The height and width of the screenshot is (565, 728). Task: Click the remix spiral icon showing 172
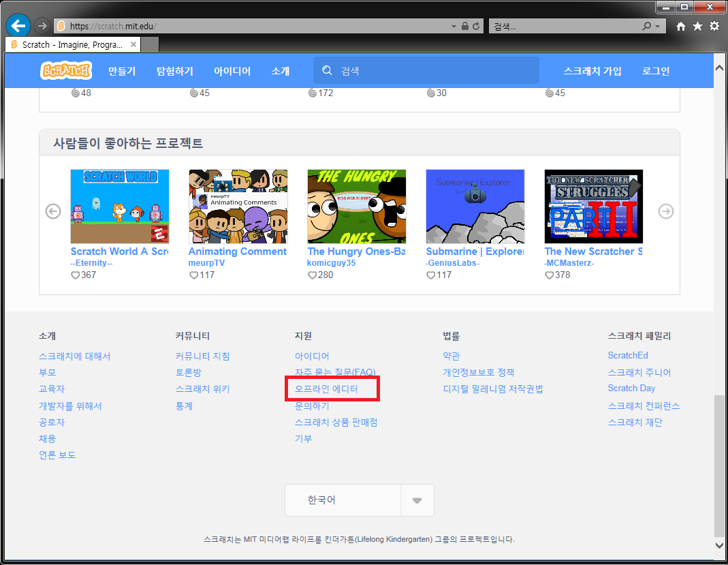pos(313,93)
